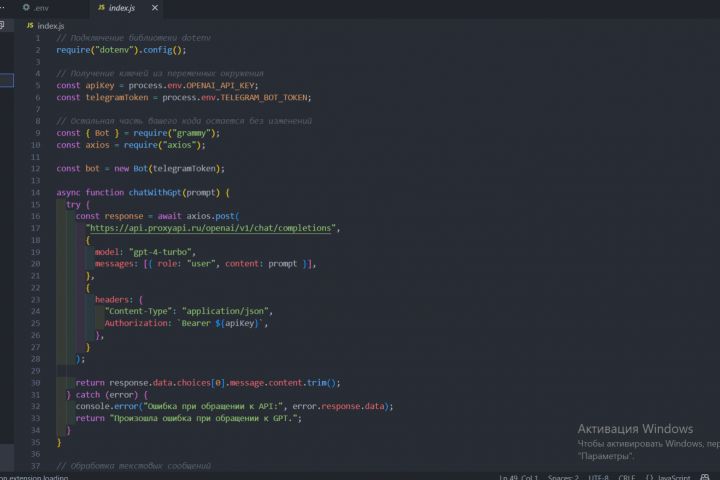Click the const telegramToken declaration line
Image resolution: width=720 pixels, height=480 pixels.
coord(184,97)
